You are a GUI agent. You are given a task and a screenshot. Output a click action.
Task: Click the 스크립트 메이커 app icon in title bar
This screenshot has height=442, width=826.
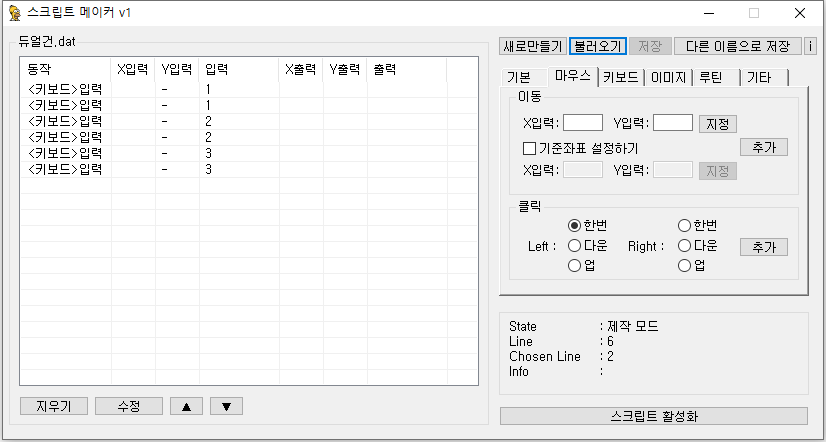pos(14,13)
